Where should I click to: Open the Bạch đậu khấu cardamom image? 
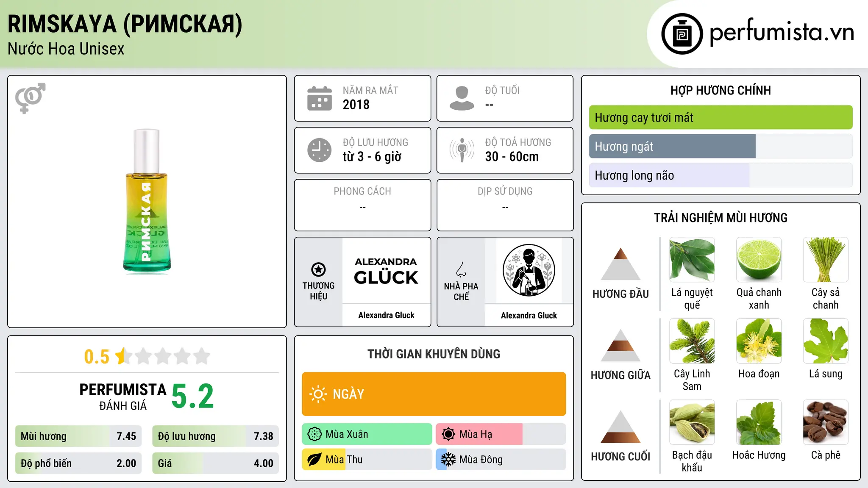(x=692, y=422)
